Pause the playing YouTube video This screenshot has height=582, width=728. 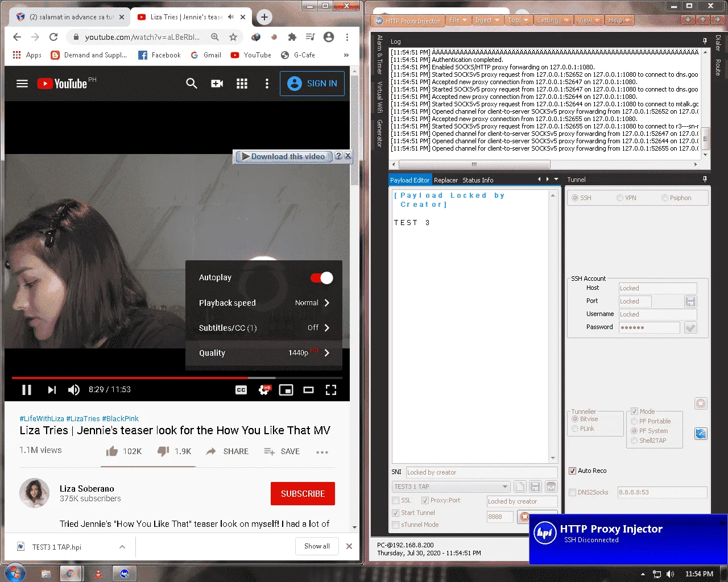click(x=27, y=389)
